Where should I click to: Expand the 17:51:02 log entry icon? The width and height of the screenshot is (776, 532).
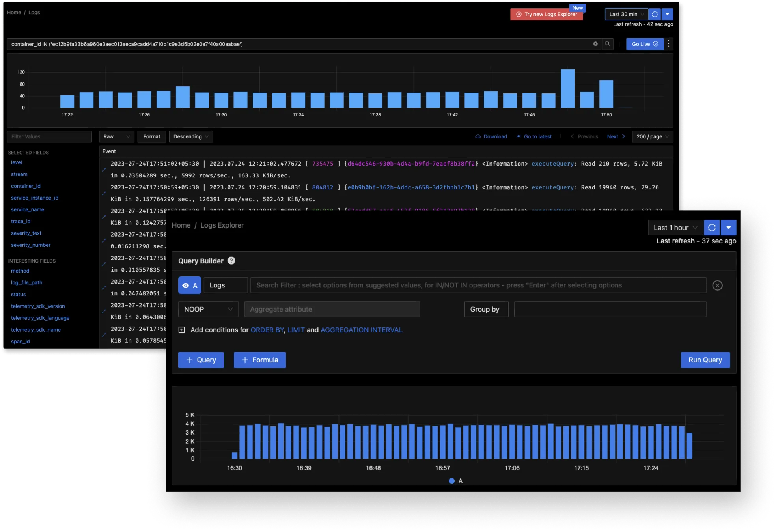coord(104,170)
